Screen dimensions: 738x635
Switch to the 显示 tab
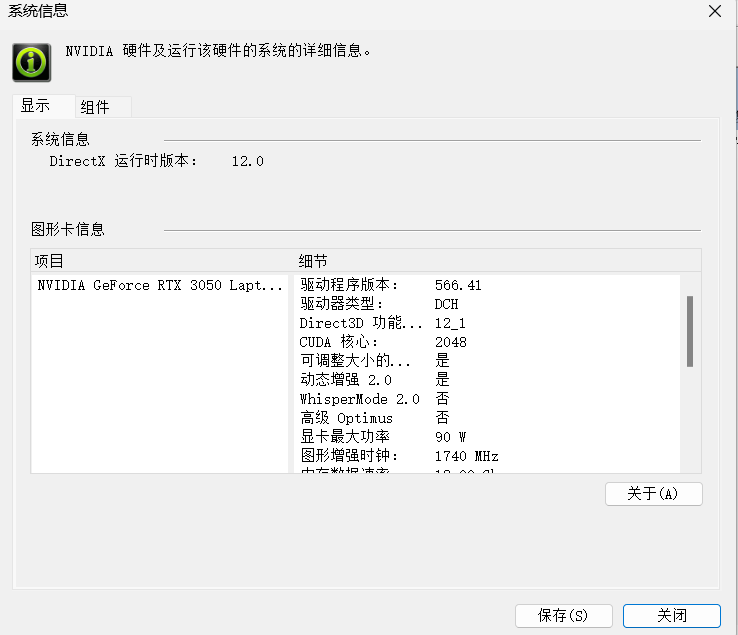pos(44,106)
